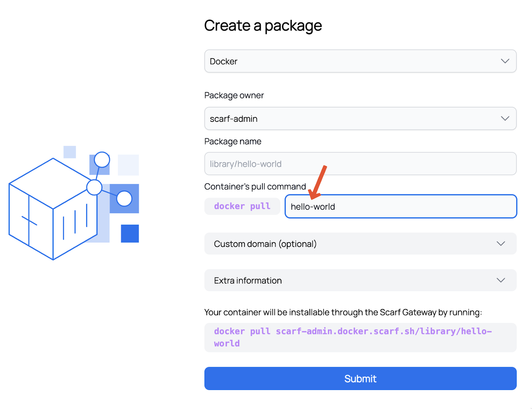Submit the package form

pyautogui.click(x=360, y=378)
